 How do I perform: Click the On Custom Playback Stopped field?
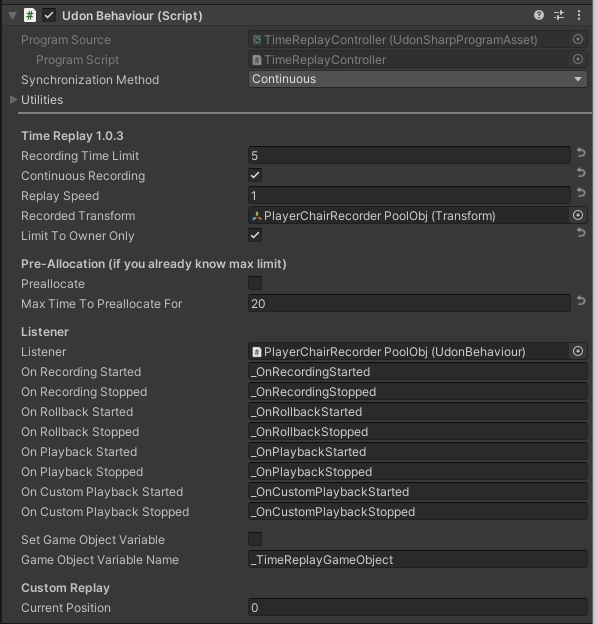point(418,512)
